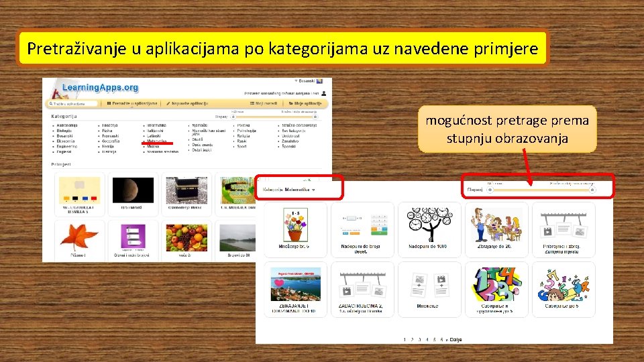Image resolution: width=644 pixels, height=362 pixels.
Task: Select the Psihologija category
Action: point(246,131)
